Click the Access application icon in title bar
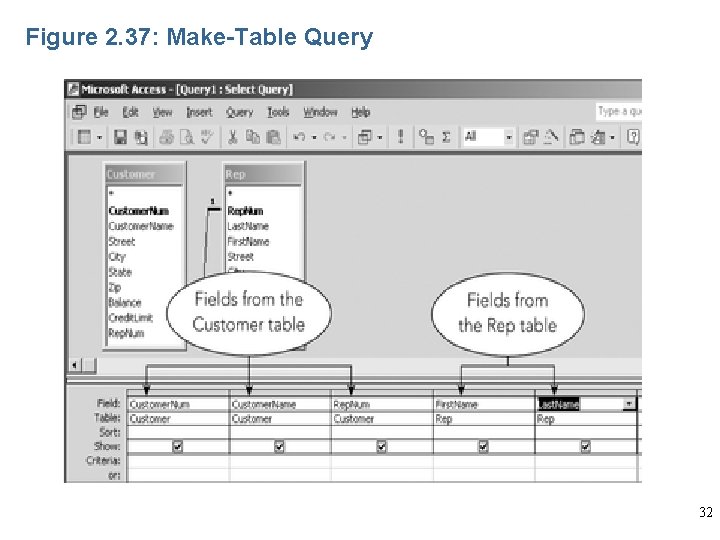720x540 pixels. pos(73,89)
